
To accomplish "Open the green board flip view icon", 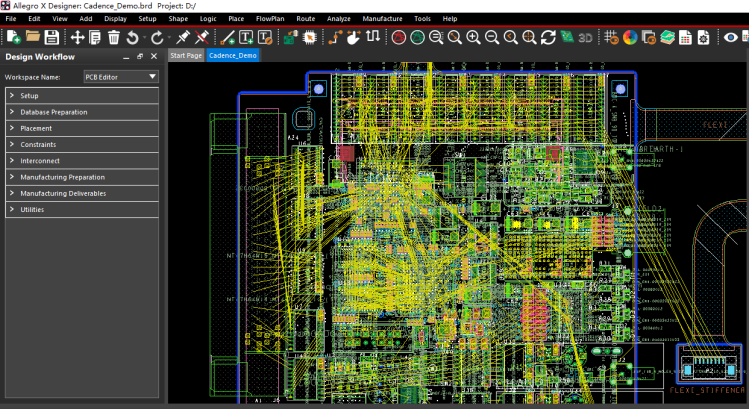I will (x=567, y=37).
